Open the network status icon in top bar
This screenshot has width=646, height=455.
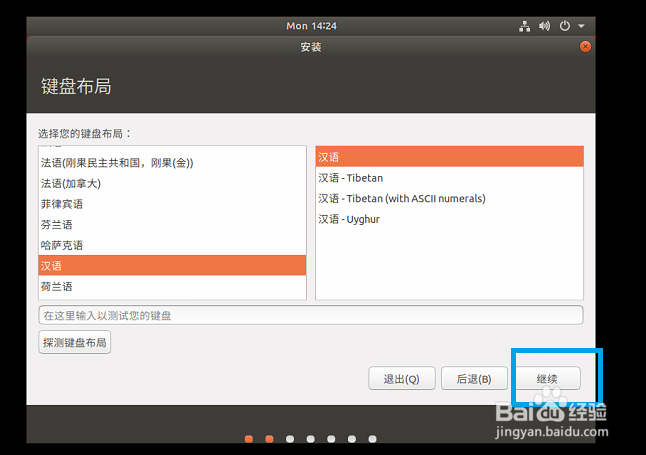[524, 26]
